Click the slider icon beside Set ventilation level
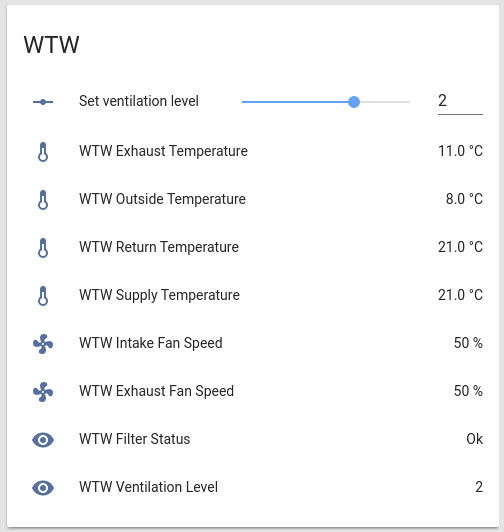Viewport: 504px width, 532px height. coord(43,102)
